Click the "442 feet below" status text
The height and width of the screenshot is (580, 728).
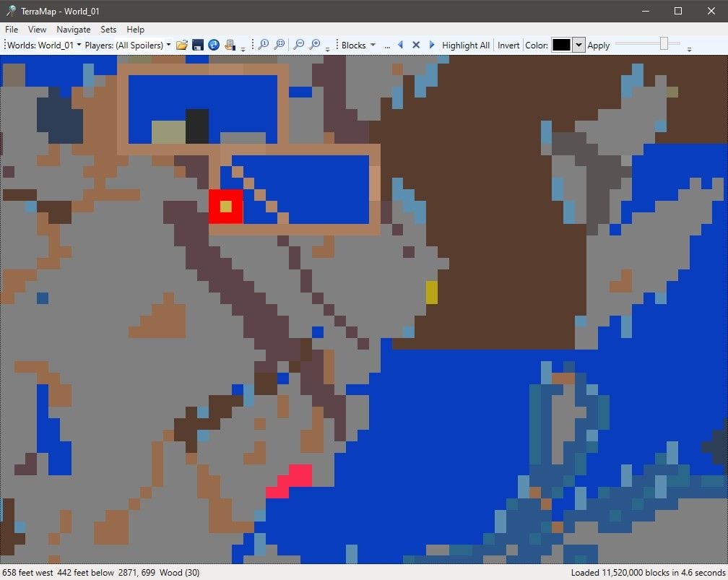pos(85,573)
